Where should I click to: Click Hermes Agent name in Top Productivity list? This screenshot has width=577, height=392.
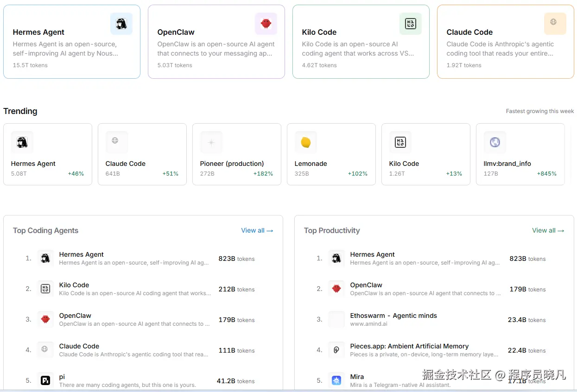coord(373,254)
